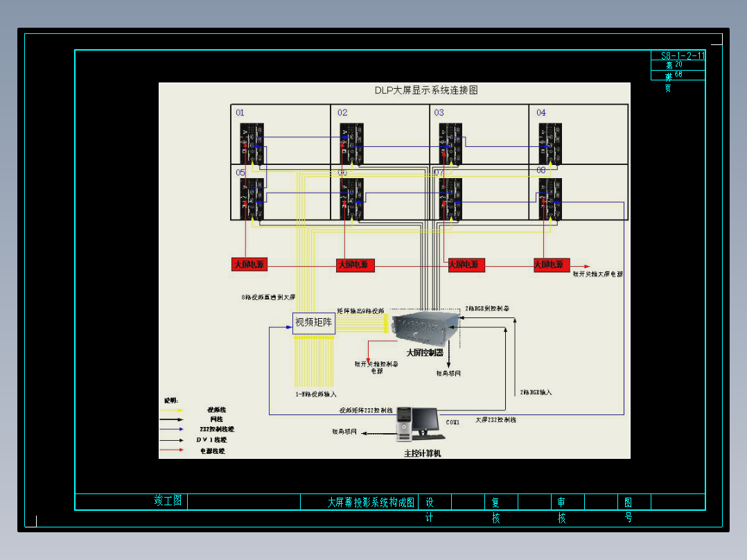Click the DVI线缆 legend text

click(x=211, y=440)
